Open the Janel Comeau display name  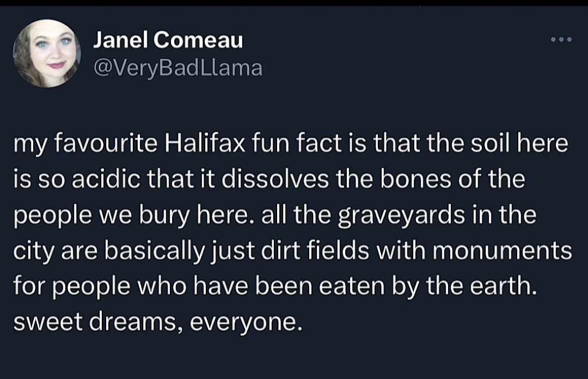click(168, 40)
